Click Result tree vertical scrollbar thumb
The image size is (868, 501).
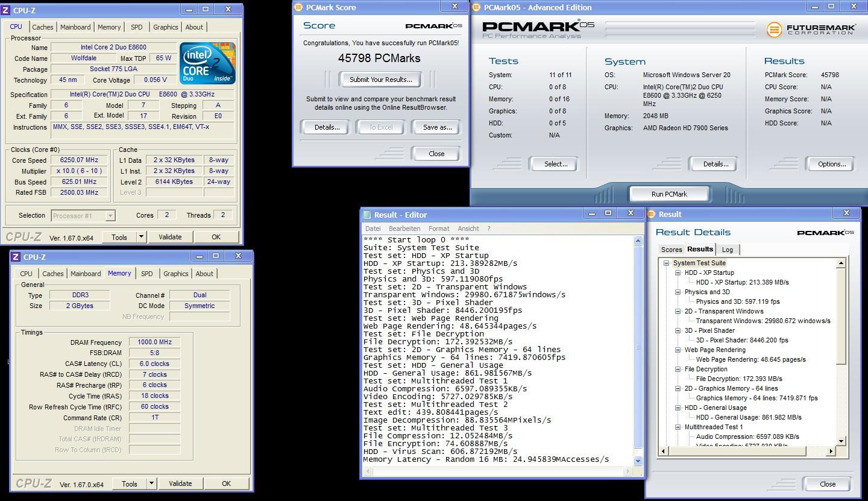(x=841, y=317)
